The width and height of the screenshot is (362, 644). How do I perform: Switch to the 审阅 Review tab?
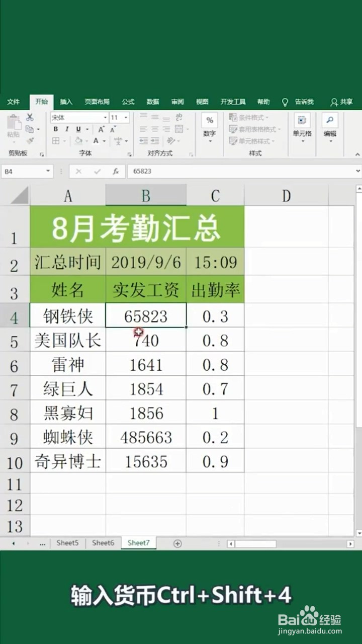pos(177,102)
